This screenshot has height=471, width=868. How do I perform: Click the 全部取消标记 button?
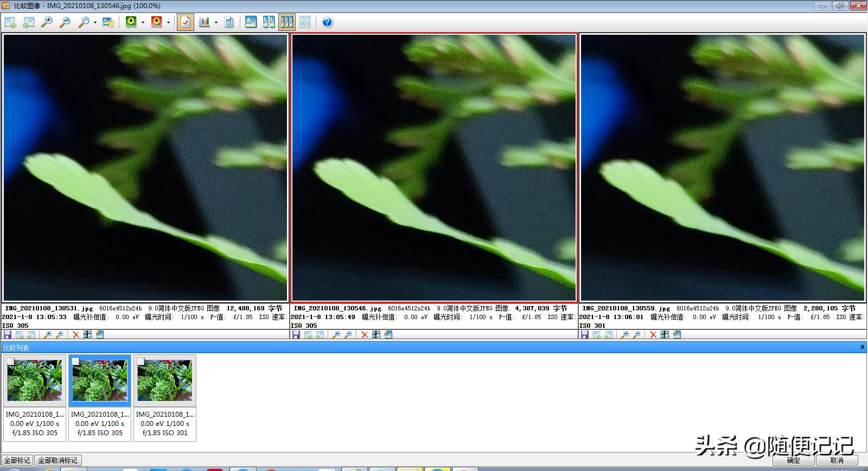pos(58,460)
